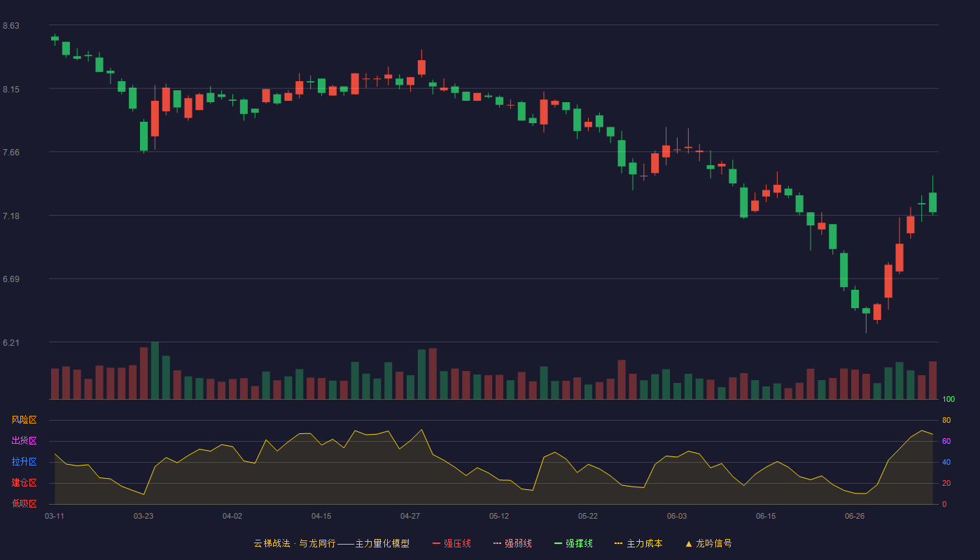980x560 pixels.
Task: Select the 低吸区 zone label
Action: click(x=24, y=503)
